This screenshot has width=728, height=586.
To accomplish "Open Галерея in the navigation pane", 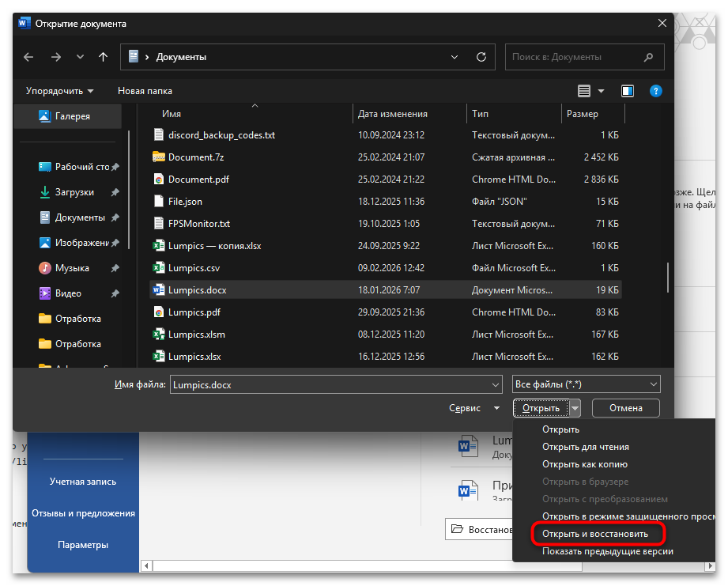I will [x=72, y=116].
